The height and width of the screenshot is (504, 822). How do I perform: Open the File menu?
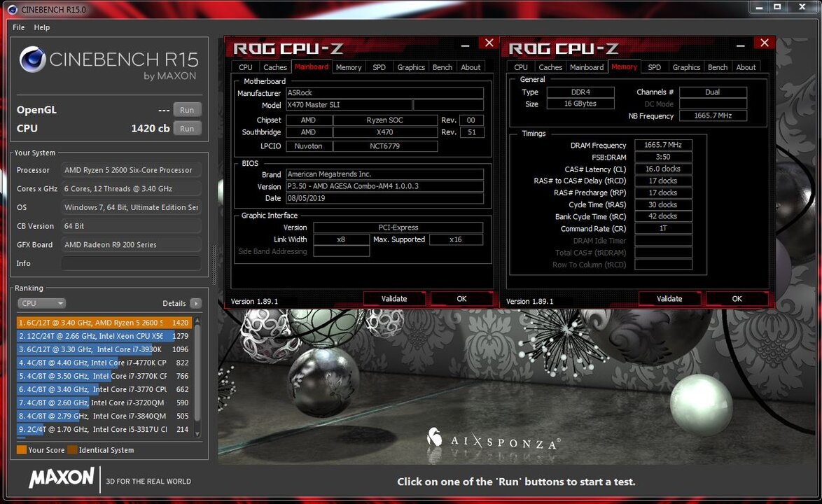pos(18,27)
